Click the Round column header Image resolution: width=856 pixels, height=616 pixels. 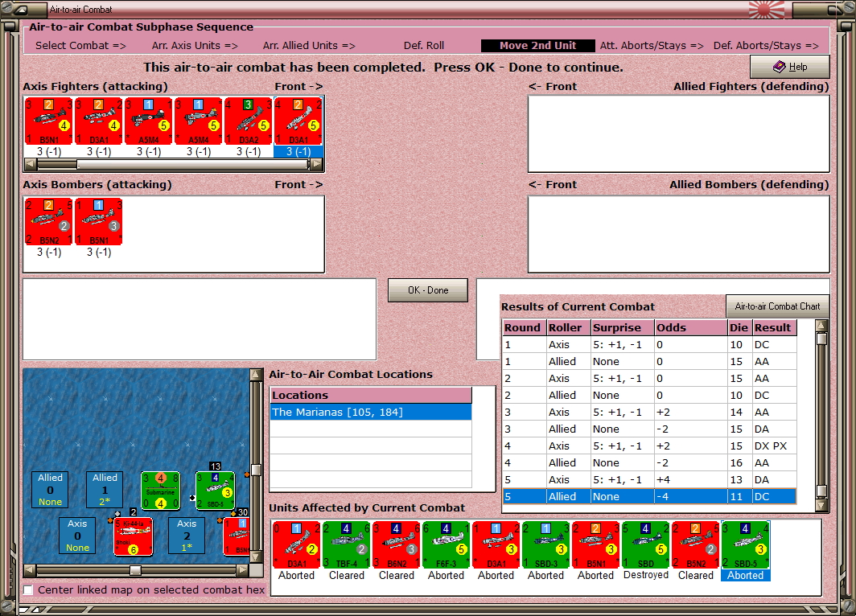click(524, 327)
